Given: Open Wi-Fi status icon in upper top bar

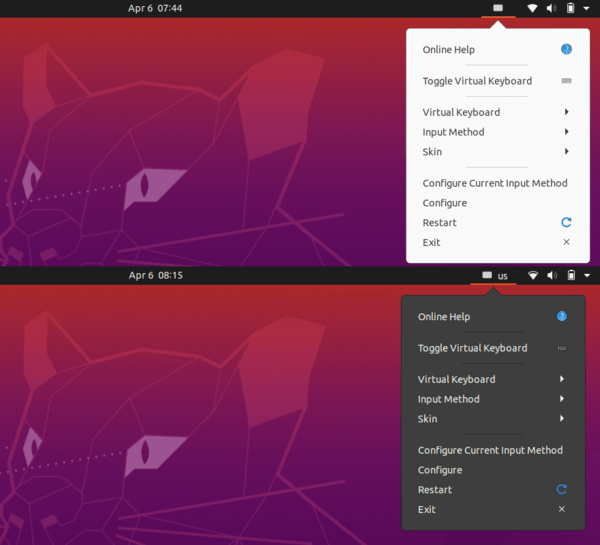Looking at the screenshot, I should tap(532, 8).
